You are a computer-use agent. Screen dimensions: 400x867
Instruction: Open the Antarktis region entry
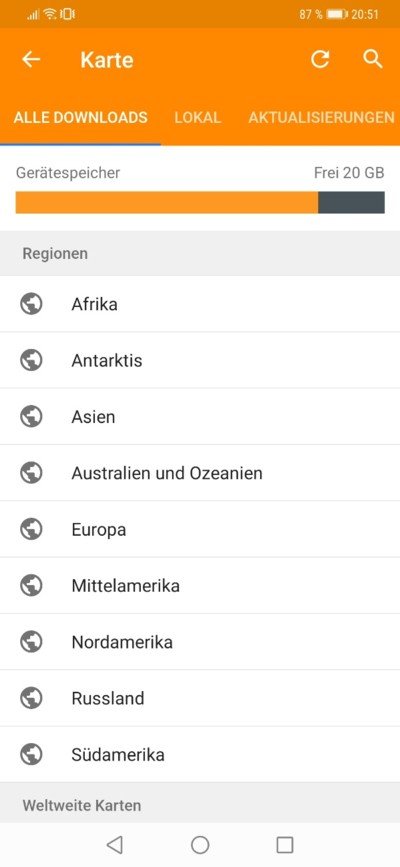pos(200,361)
